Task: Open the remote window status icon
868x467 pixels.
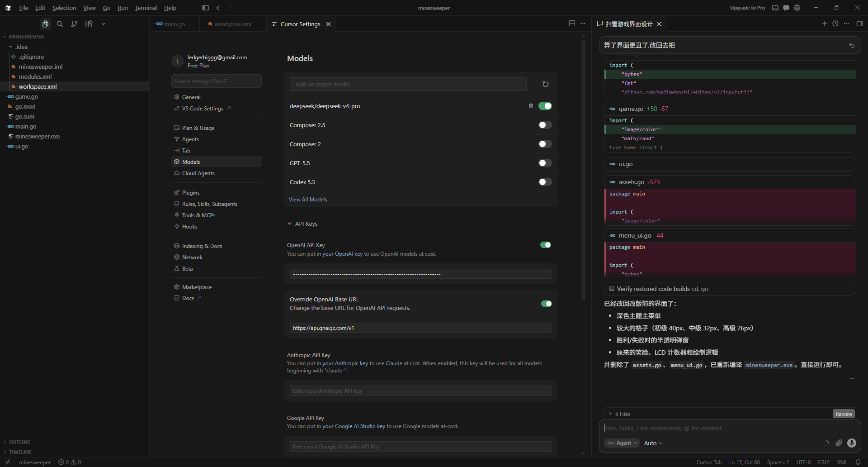Action: point(8,462)
